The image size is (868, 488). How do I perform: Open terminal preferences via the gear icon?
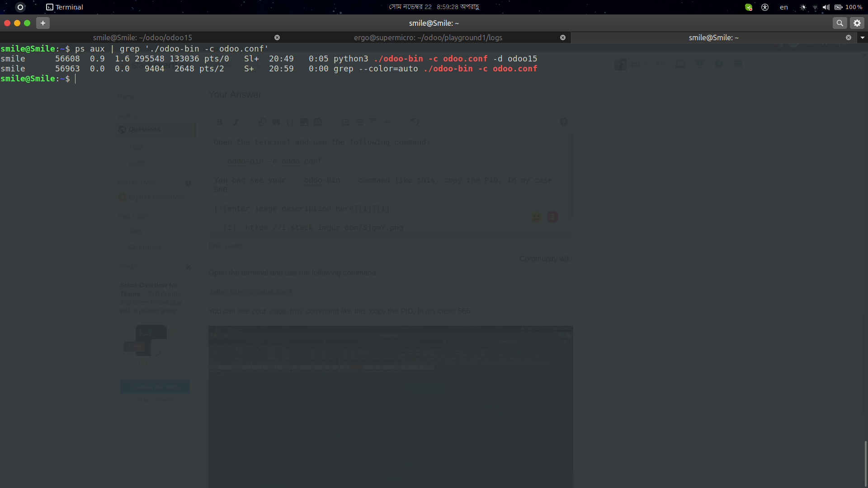click(x=858, y=23)
